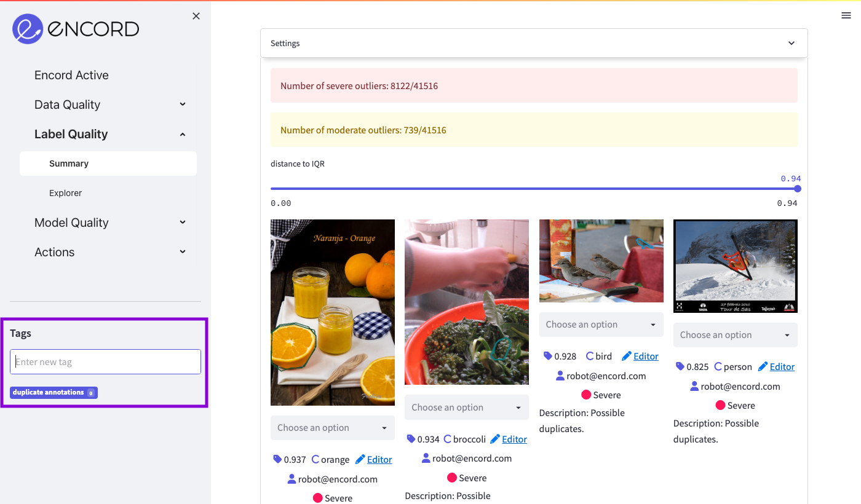Go to the Encord Active page
The width and height of the screenshot is (861, 504).
click(x=71, y=75)
